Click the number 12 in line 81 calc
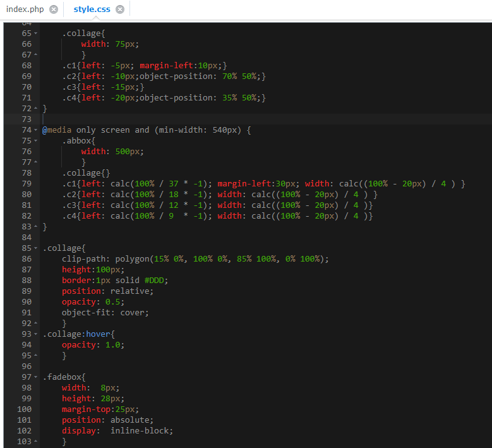492x448 pixels. click(174, 205)
